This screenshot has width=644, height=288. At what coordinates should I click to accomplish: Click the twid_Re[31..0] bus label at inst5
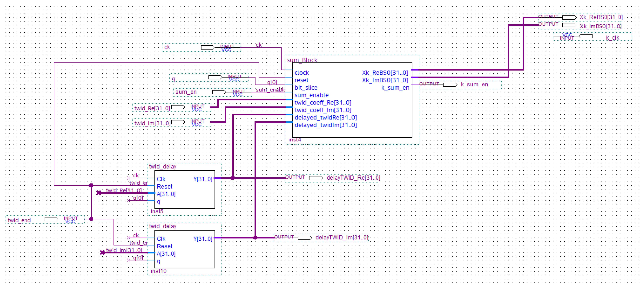tap(124, 190)
